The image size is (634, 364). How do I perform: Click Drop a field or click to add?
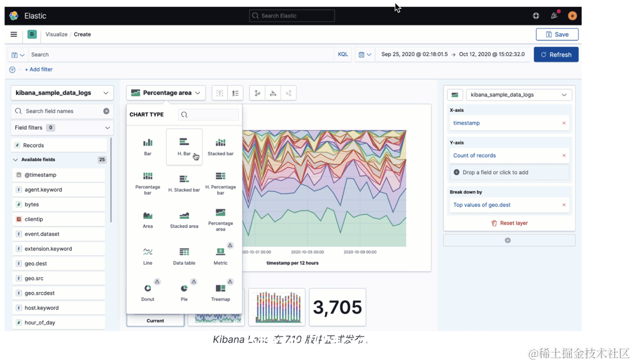pos(509,172)
